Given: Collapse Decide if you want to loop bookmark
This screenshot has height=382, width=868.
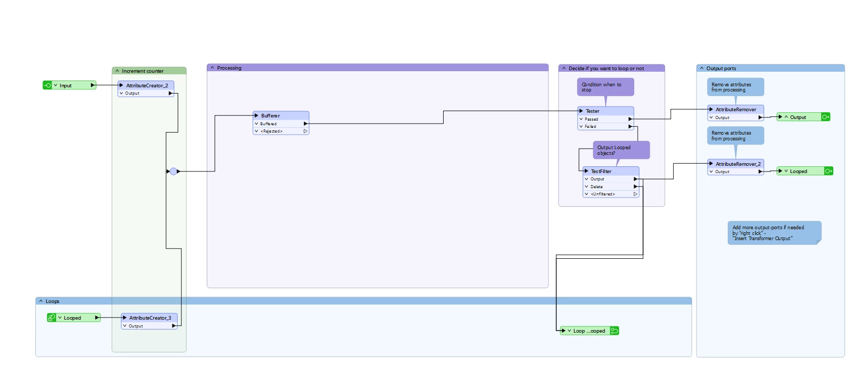Looking at the screenshot, I should [x=564, y=68].
